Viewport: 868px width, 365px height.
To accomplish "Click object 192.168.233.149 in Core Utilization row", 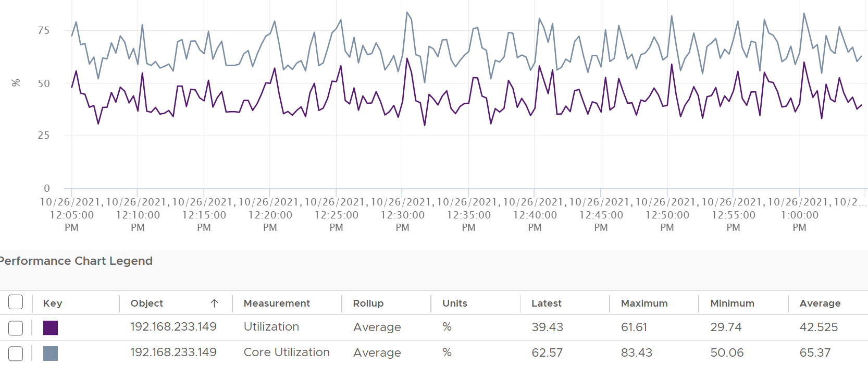I will click(173, 352).
